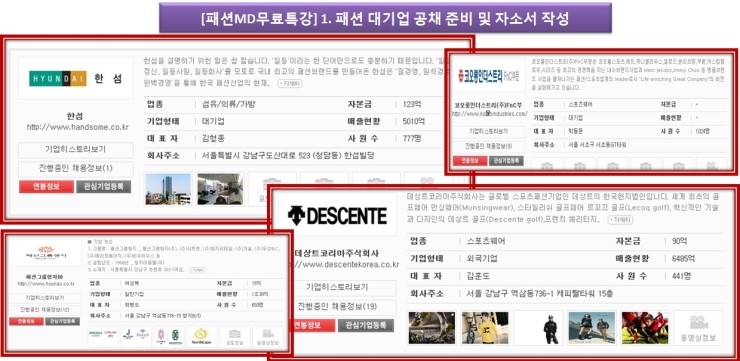Click Hyungji 포토정보 camera icon
The width and height of the screenshot is (740, 361).
click(x=235, y=336)
